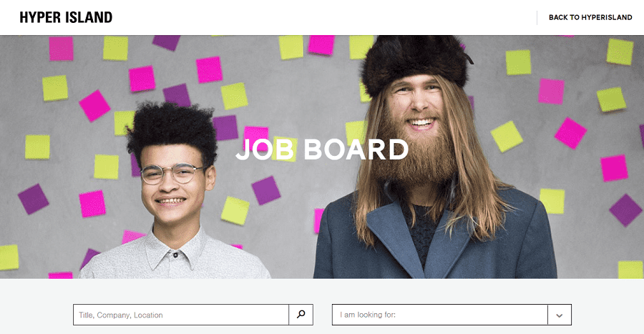Click the word BOARD in the banner title
The image size is (644, 334).
(356, 149)
